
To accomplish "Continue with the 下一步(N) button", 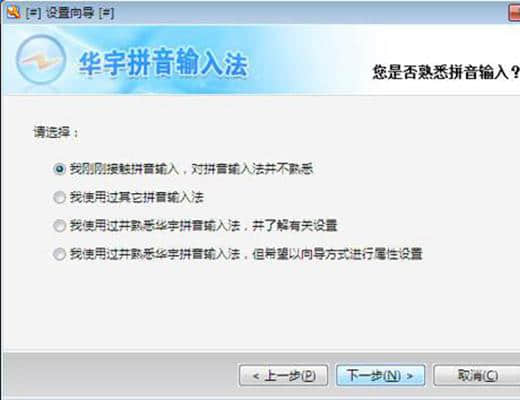I will click(380, 376).
